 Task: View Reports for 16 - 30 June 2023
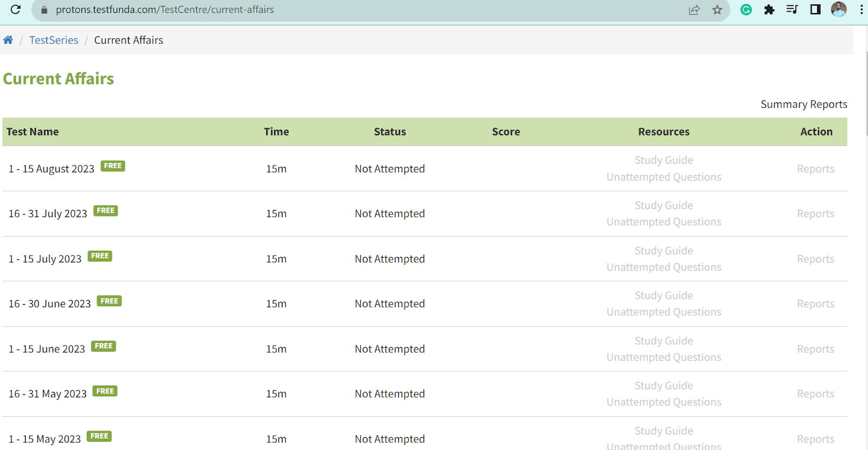[815, 304]
